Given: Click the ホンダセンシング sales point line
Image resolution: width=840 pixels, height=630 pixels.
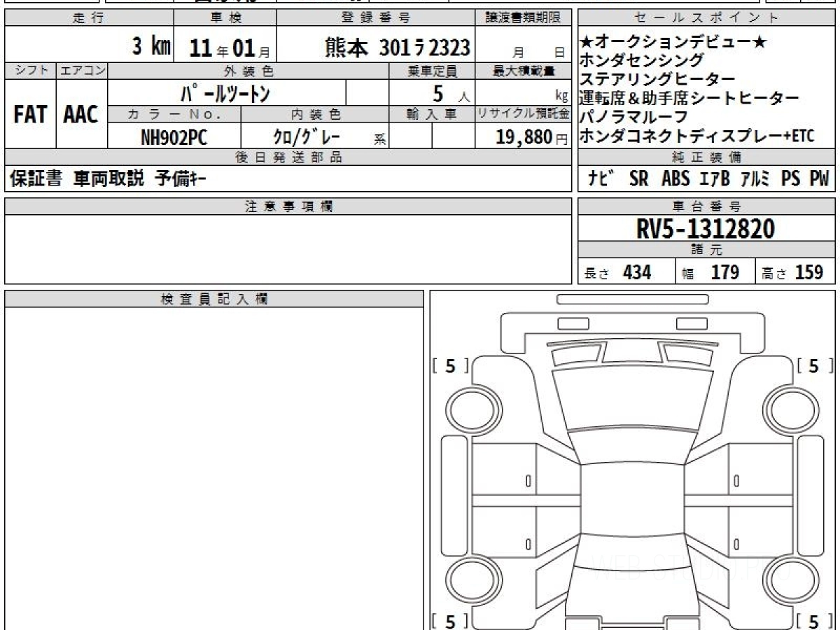Looking at the screenshot, I should pos(641,61).
